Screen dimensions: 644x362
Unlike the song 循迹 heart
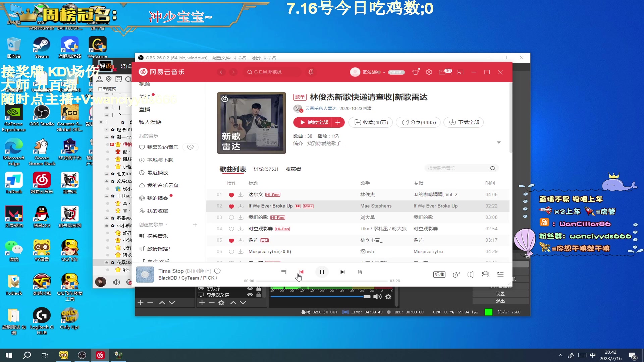pyautogui.click(x=231, y=240)
